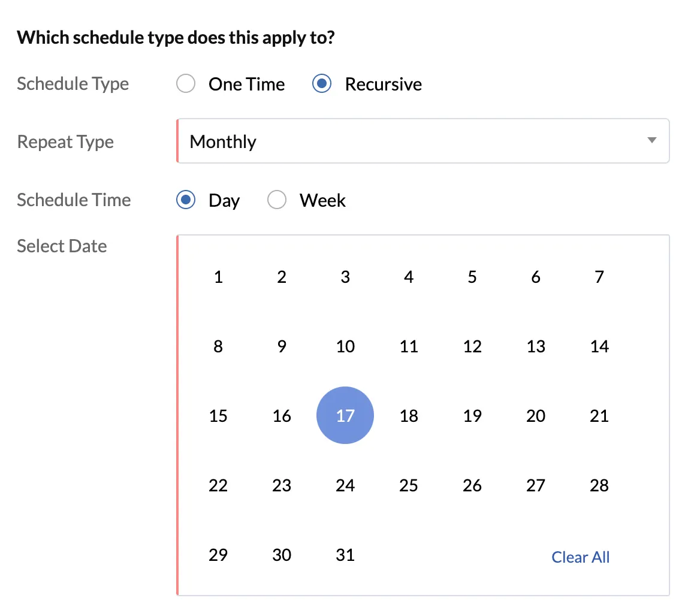Select date 29 in the grid
Screen dimensions: 697x616
218,555
